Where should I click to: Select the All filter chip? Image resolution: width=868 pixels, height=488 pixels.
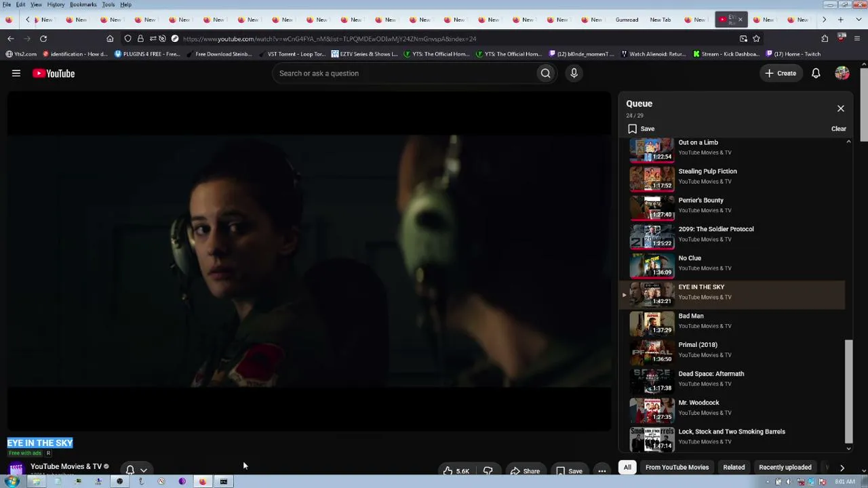point(627,467)
